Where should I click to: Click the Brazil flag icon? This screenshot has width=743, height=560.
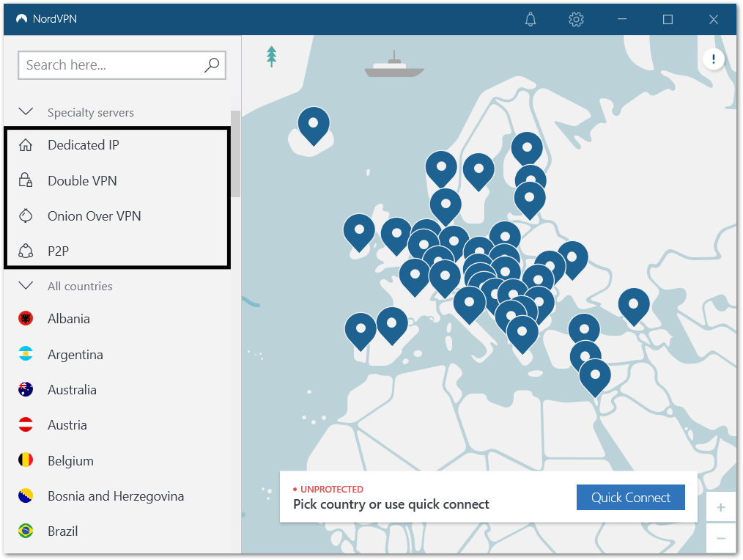pos(26,531)
